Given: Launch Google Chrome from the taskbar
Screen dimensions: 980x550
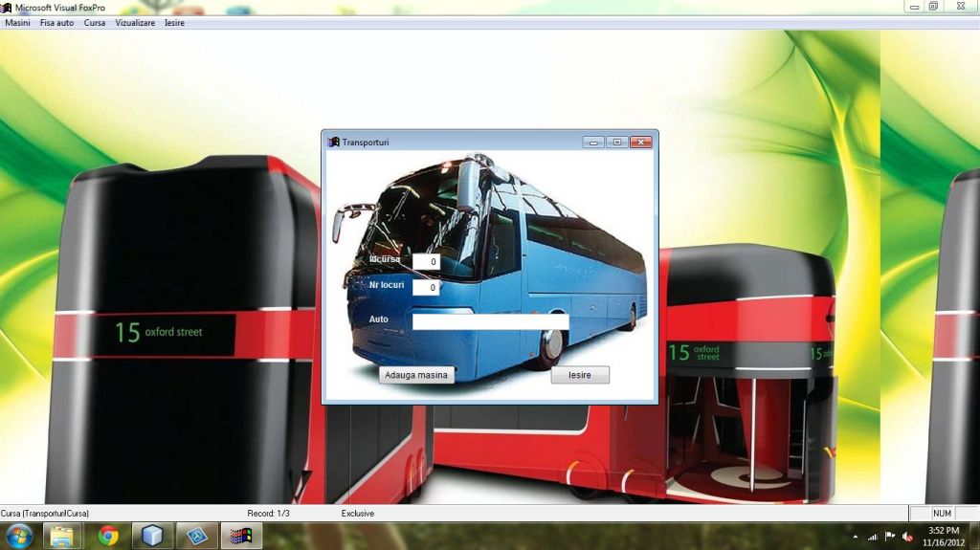Looking at the screenshot, I should click(x=108, y=536).
